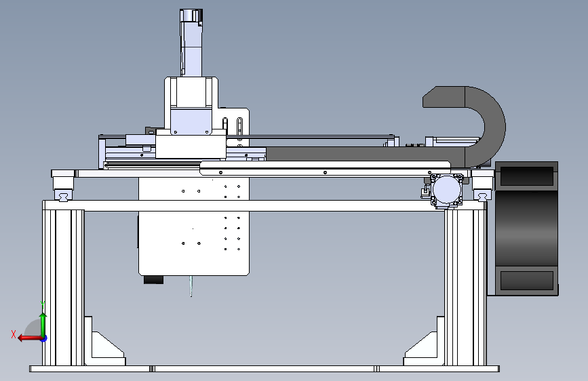This screenshot has width=588, height=381.
Task: Select the left triangular corner bracket
Action: 104,342
